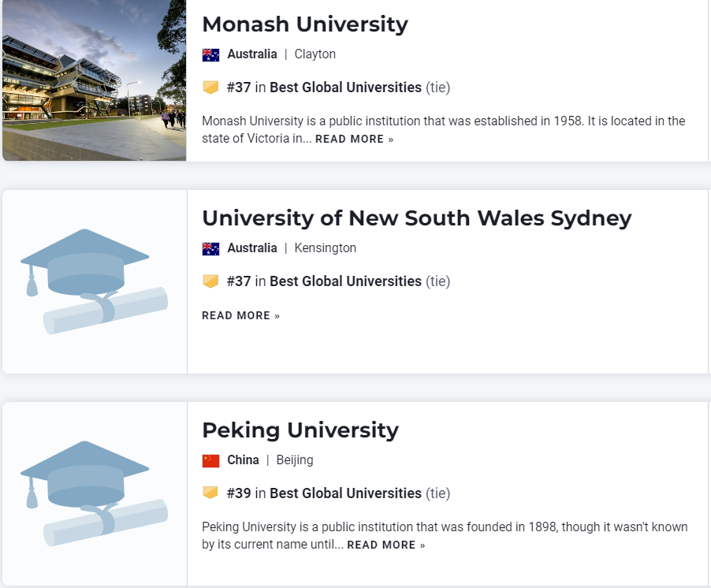Open the Peking University title link
The width and height of the screenshot is (711, 588).
click(300, 430)
